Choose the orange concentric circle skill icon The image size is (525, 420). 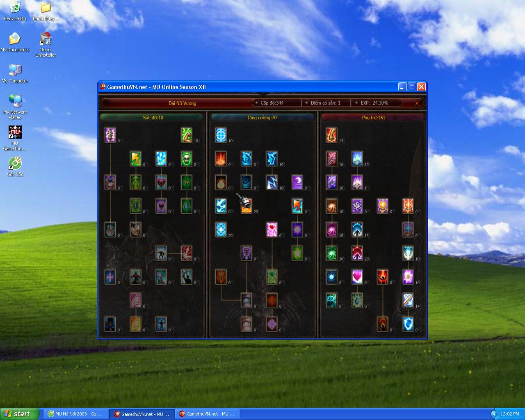[272, 300]
